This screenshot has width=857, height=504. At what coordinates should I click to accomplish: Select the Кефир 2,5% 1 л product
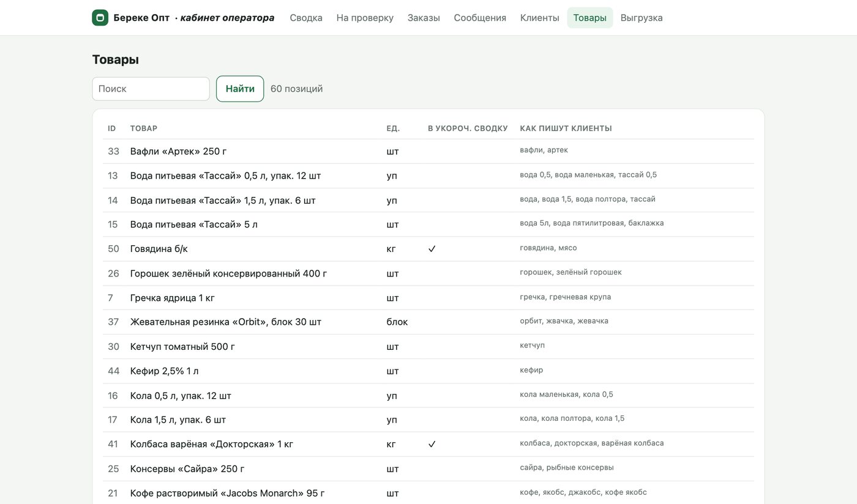[x=165, y=371]
